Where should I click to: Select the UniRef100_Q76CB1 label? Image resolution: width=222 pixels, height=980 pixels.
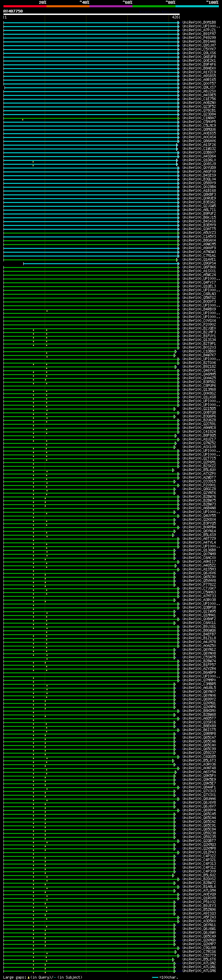pos(199,110)
